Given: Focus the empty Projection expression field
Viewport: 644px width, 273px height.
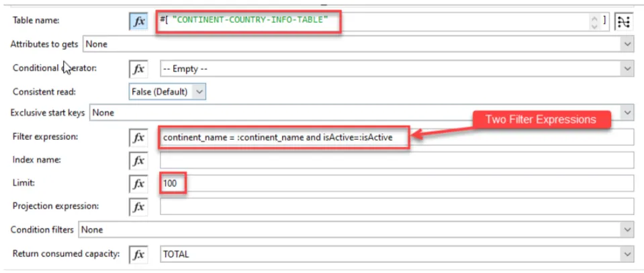Looking at the screenshot, I should click(397, 206).
